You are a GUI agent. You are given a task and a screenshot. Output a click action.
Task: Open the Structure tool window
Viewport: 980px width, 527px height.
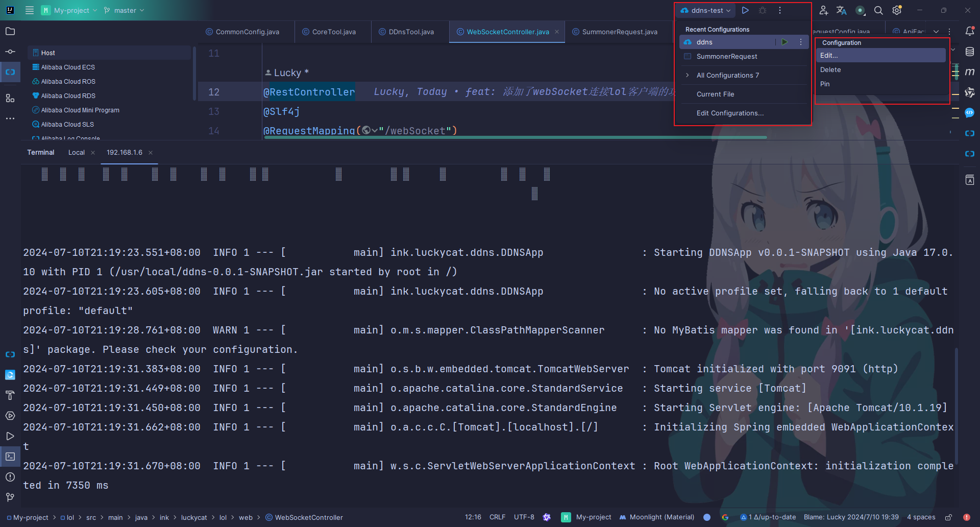[x=10, y=98]
